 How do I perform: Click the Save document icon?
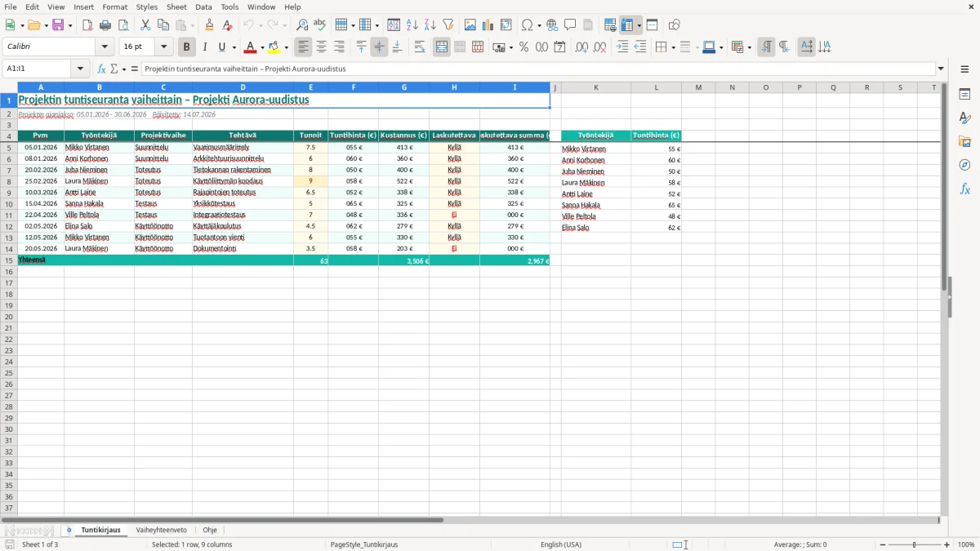pyautogui.click(x=58, y=25)
